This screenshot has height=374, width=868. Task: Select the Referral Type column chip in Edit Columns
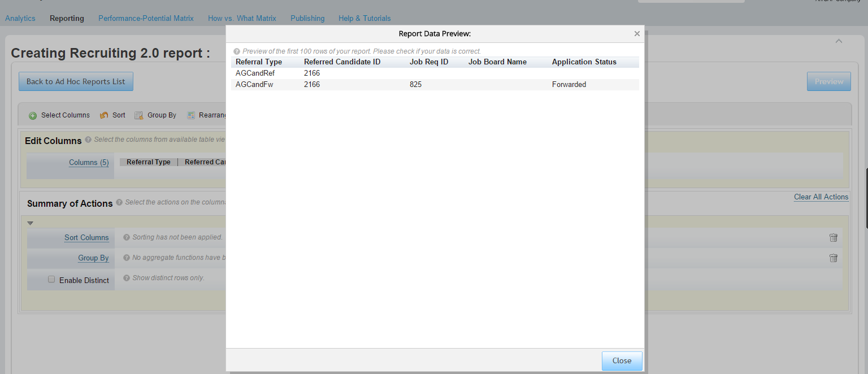tap(149, 162)
